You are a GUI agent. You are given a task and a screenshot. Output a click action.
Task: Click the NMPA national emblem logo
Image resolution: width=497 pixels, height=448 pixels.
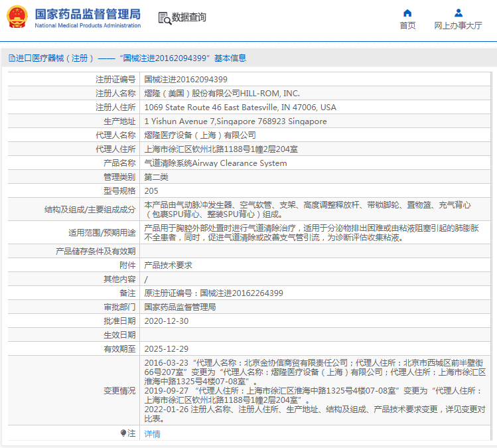17,17
